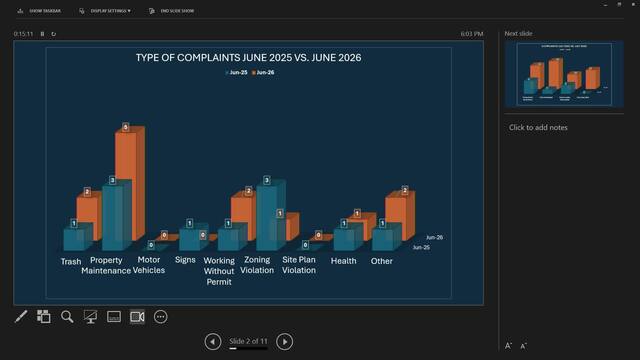Pause the presentation timer
This screenshot has height=360, width=640.
[x=42, y=34]
